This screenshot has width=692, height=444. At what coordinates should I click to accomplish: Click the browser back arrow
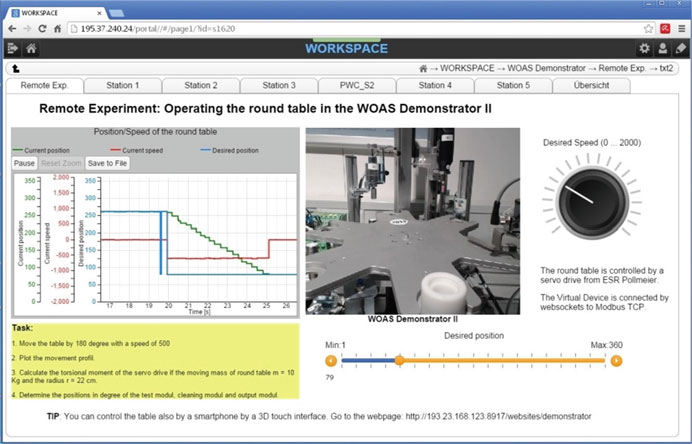pos(12,28)
